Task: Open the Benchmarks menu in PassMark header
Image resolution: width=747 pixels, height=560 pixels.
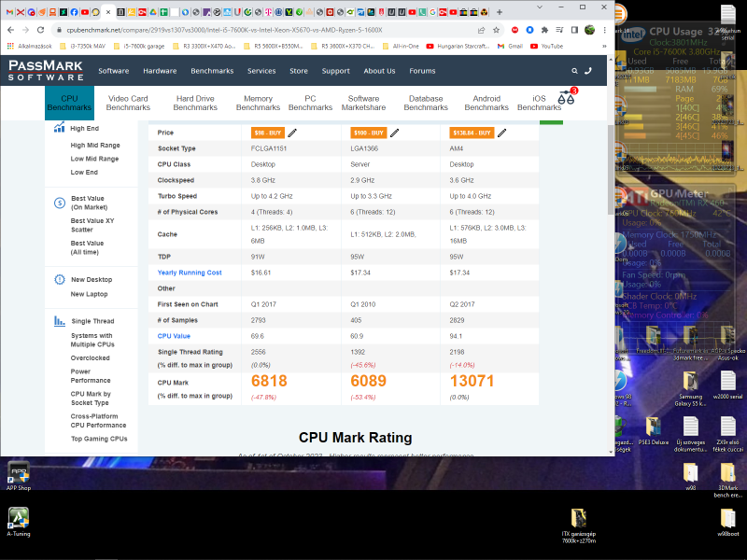Action: coord(212,71)
